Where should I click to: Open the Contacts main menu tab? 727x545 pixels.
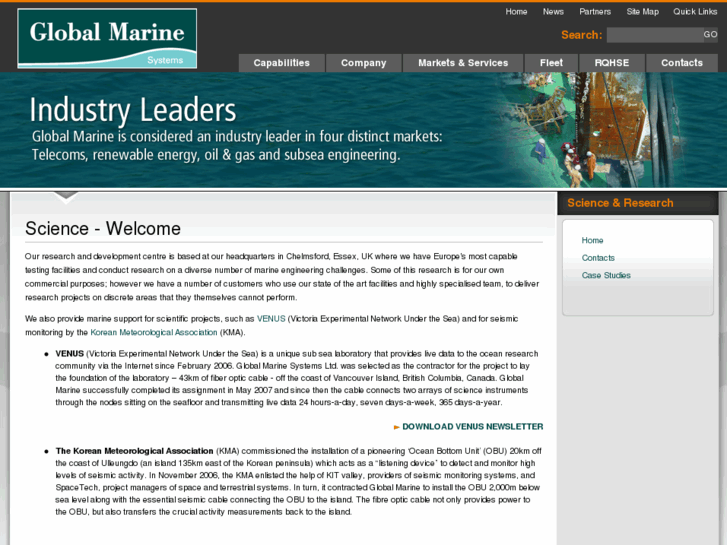[x=682, y=63]
